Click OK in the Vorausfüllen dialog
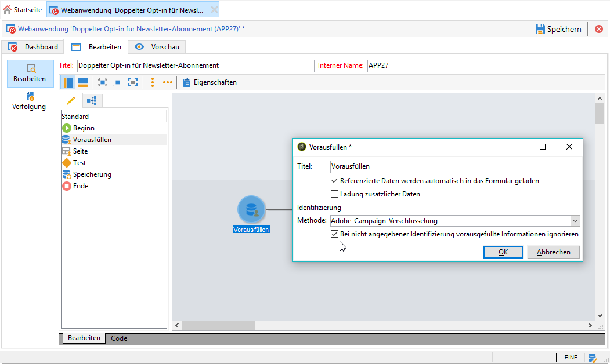Viewport: 610px width, 364px height. click(503, 252)
